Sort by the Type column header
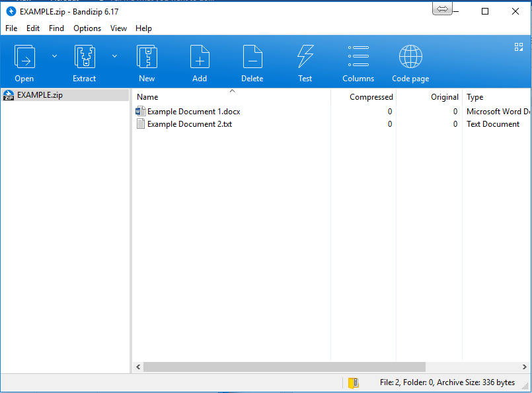 [497, 97]
